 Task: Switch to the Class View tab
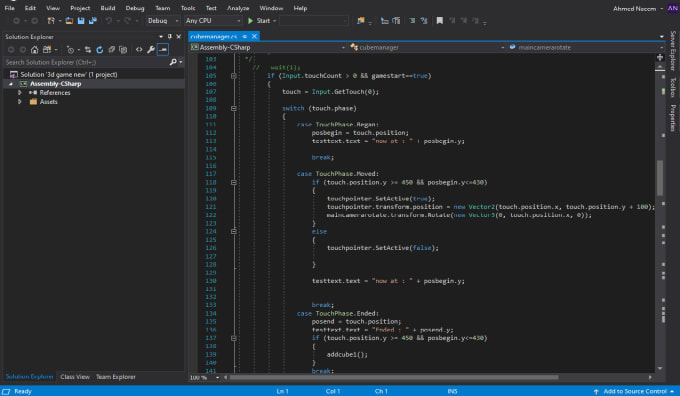click(75, 376)
